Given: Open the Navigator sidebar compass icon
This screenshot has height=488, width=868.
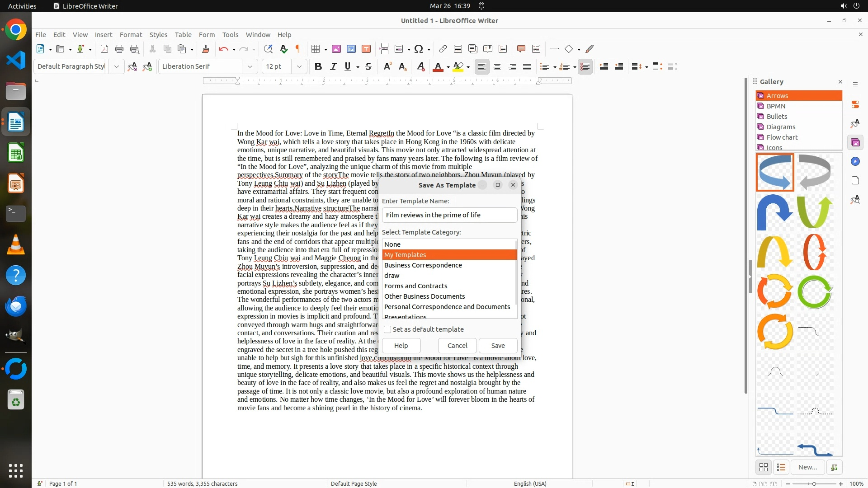Looking at the screenshot, I should click(855, 162).
